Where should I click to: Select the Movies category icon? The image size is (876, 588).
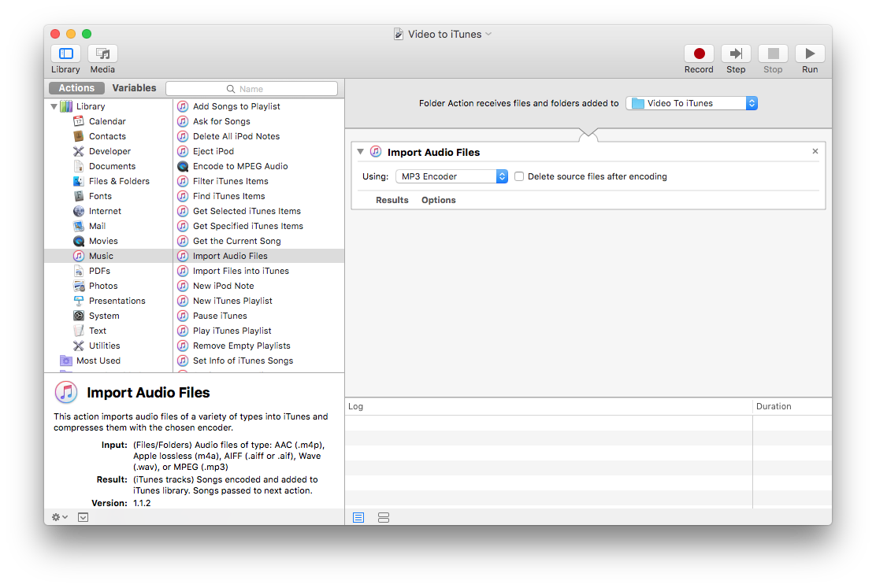[x=79, y=241]
